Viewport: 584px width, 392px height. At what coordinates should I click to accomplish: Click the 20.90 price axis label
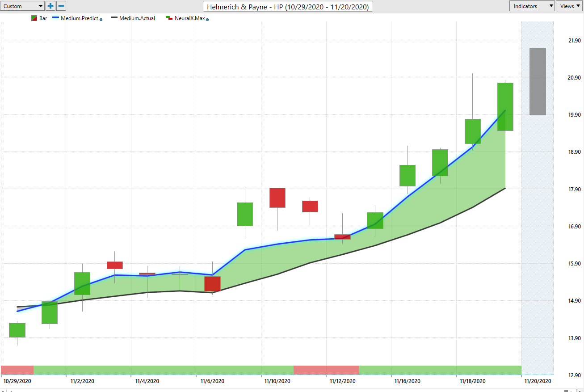[574, 77]
